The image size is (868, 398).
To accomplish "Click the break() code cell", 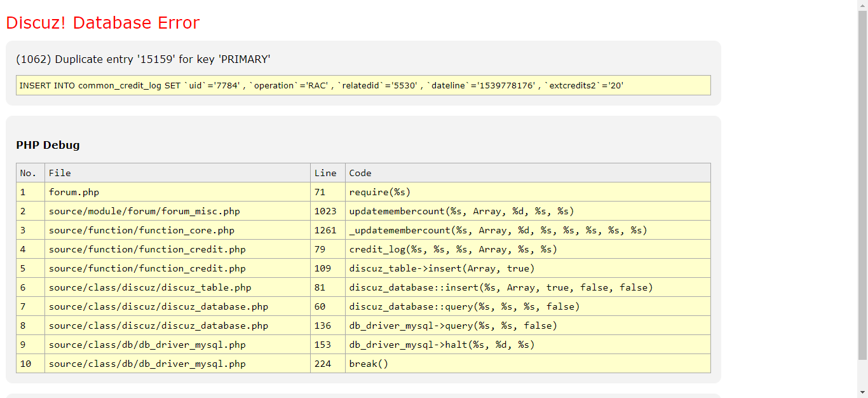I will [x=528, y=364].
